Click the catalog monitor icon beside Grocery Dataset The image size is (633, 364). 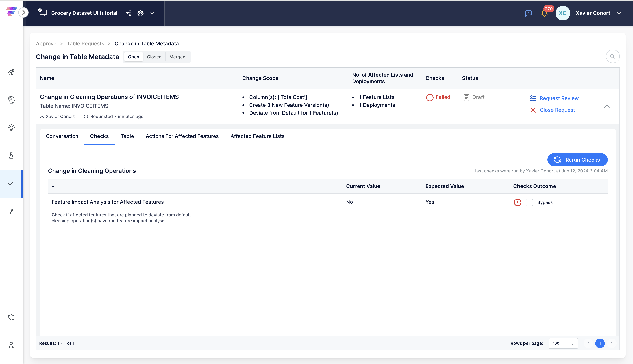[42, 12]
